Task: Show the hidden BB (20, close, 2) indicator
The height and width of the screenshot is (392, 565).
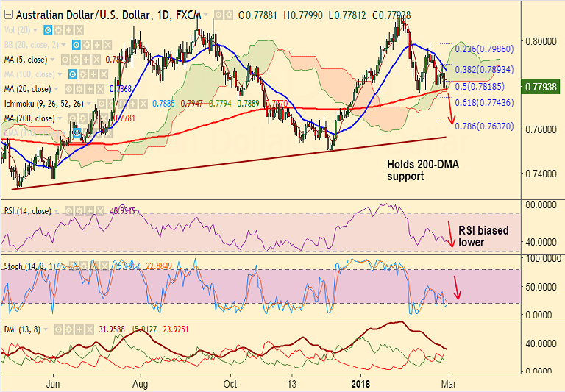Action: click(77, 45)
